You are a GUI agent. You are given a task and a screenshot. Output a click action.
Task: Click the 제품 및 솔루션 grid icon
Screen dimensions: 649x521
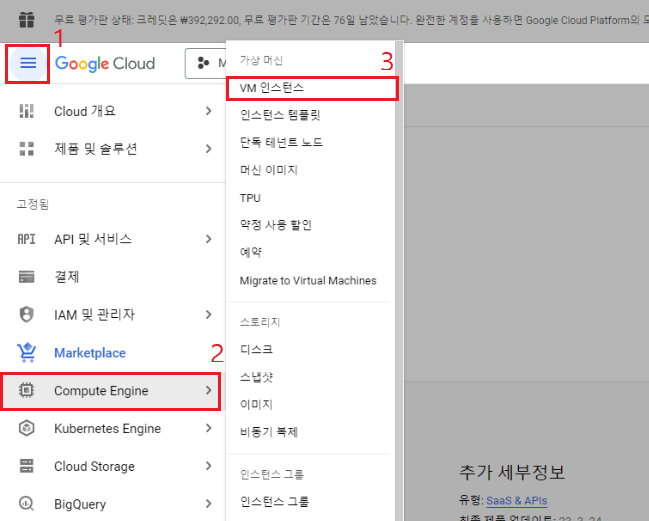click(26, 149)
